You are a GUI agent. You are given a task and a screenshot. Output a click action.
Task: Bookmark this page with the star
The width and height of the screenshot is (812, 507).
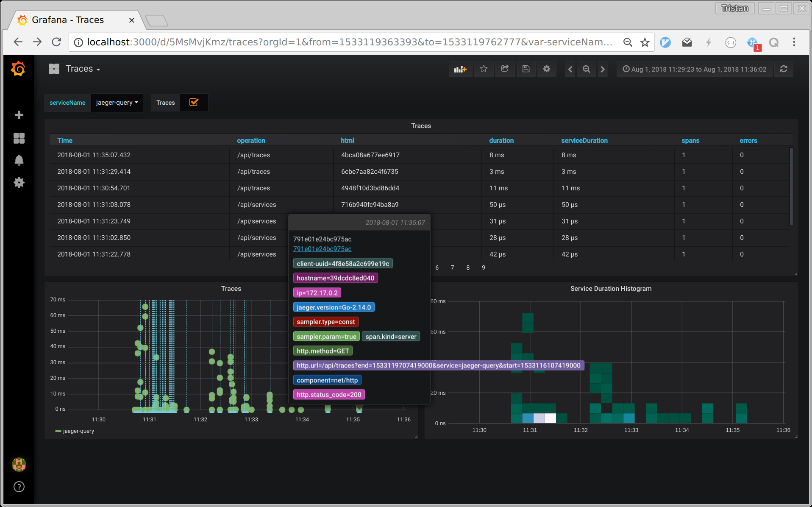click(x=645, y=42)
